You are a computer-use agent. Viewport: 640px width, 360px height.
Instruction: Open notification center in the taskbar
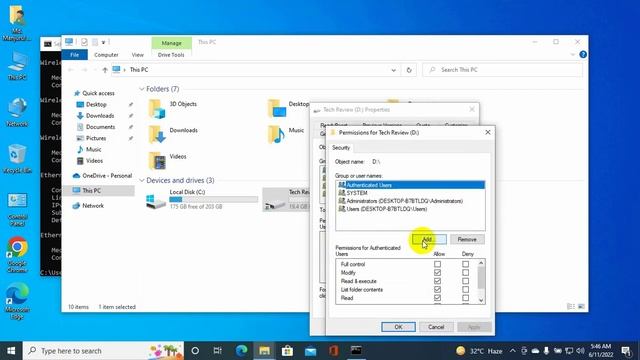point(626,351)
